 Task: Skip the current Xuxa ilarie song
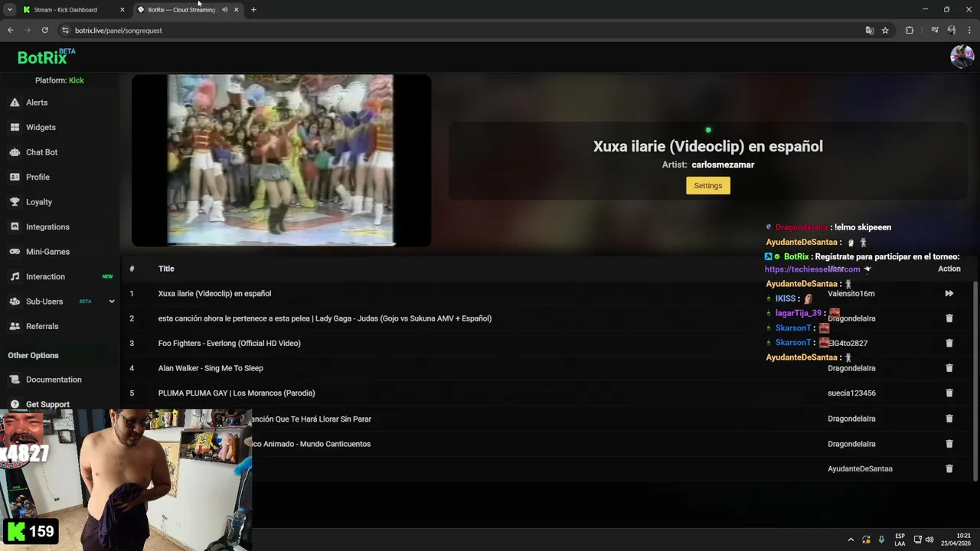pyautogui.click(x=949, y=294)
